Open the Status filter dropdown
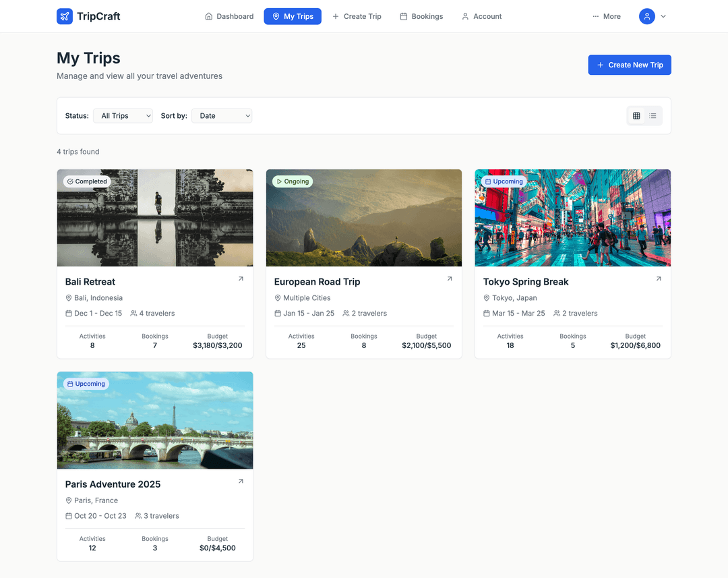 pos(123,115)
